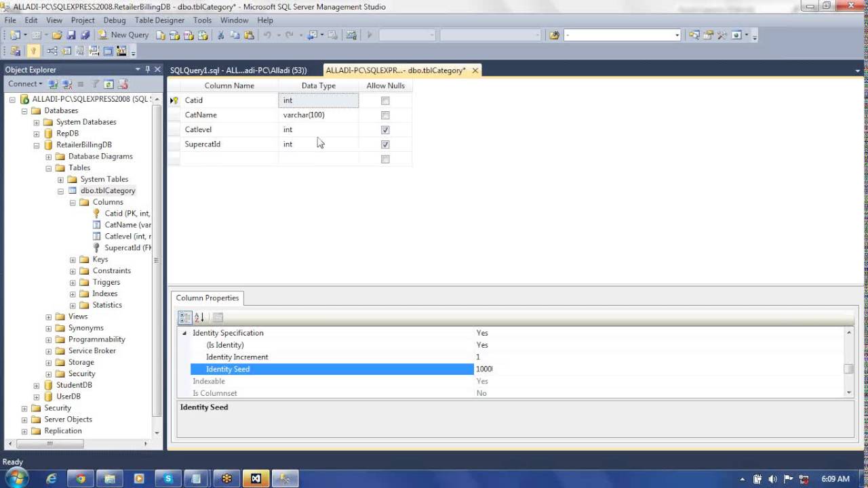Click the Generate Change Script icon
The width and height of the screenshot is (868, 488).
pos(15,51)
